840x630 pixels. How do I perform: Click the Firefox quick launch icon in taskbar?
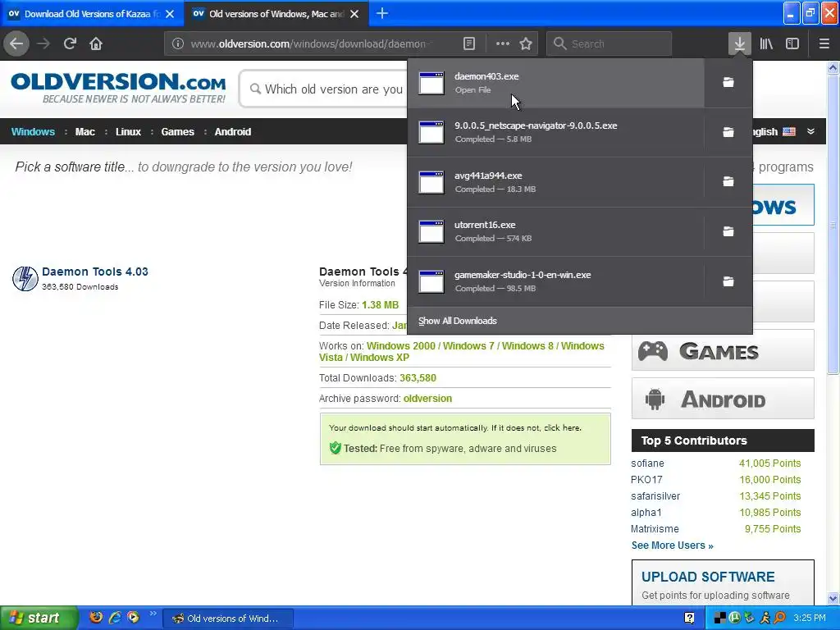click(96, 617)
